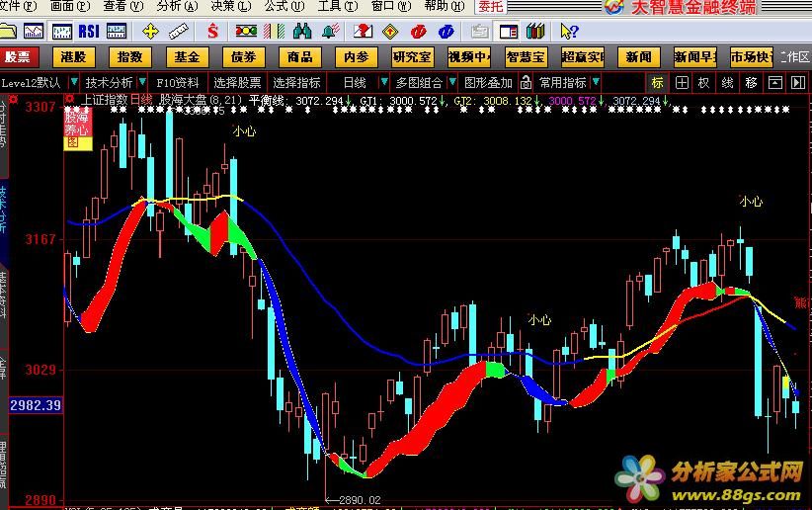The width and height of the screenshot is (812, 510).
Task: Pick the ruler measurement tool
Action: click(178, 32)
